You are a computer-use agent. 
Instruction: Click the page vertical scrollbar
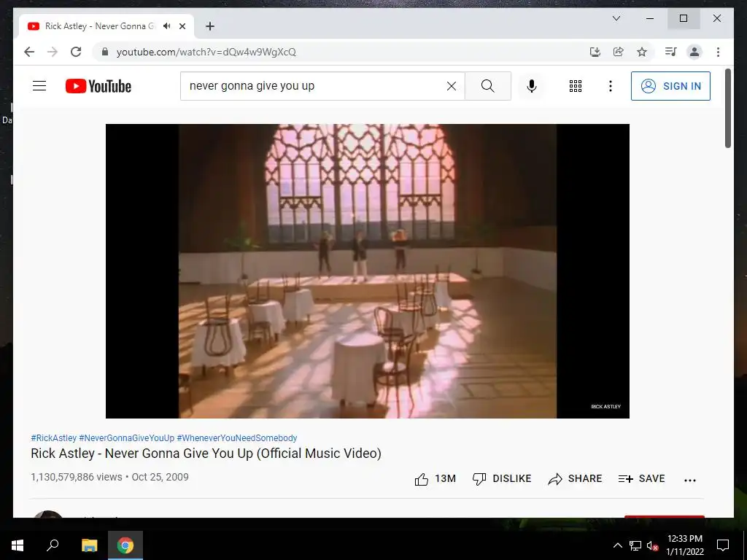tap(728, 108)
